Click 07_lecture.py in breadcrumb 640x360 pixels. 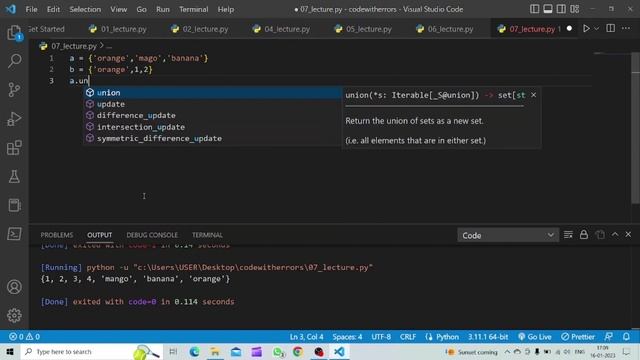pyautogui.click(x=73, y=46)
